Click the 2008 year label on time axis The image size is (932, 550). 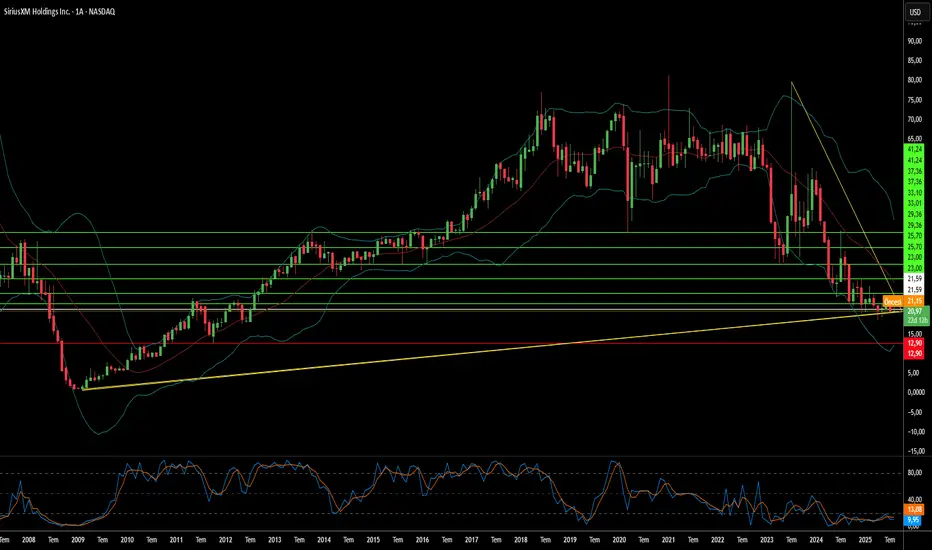click(x=28, y=540)
